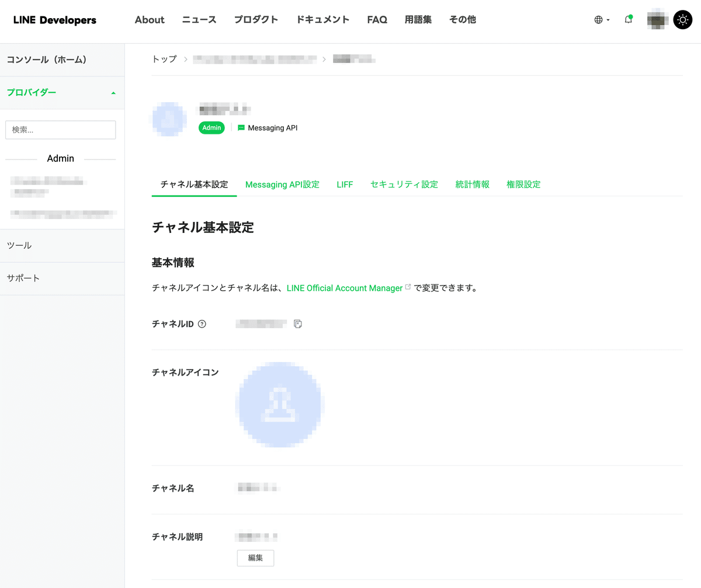
Task: Click the large チャネルアイコン image
Action: click(279, 404)
